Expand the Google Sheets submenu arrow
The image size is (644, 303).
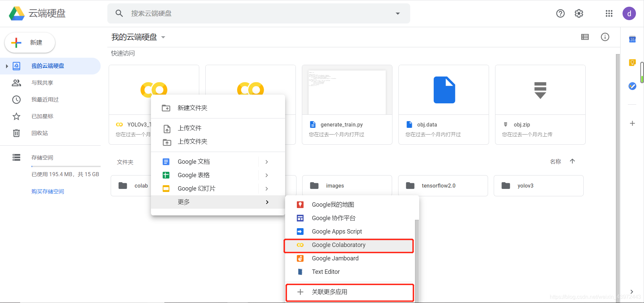coord(267,175)
